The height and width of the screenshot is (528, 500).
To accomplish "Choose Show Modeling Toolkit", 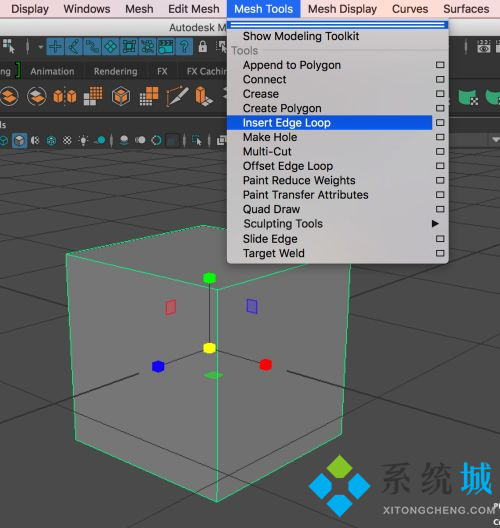I will 301,36.
